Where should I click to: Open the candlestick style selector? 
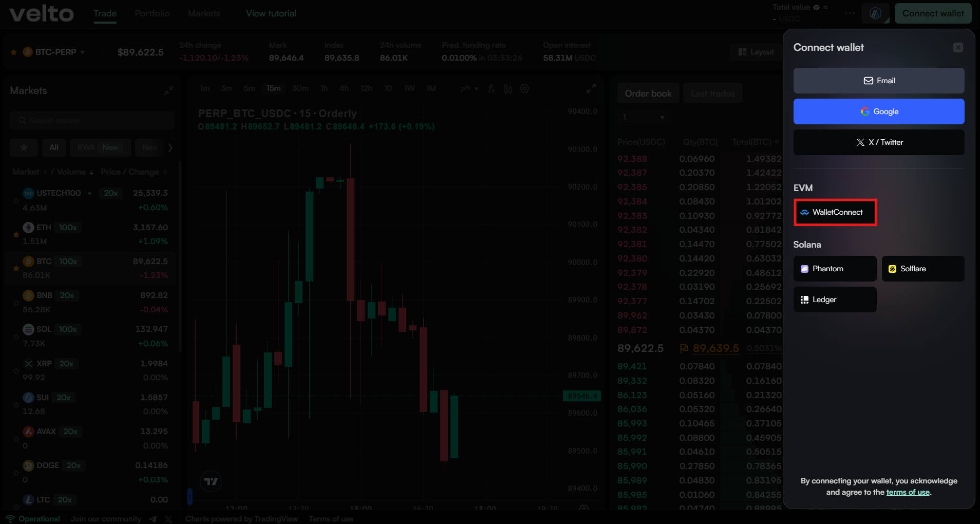[508, 88]
